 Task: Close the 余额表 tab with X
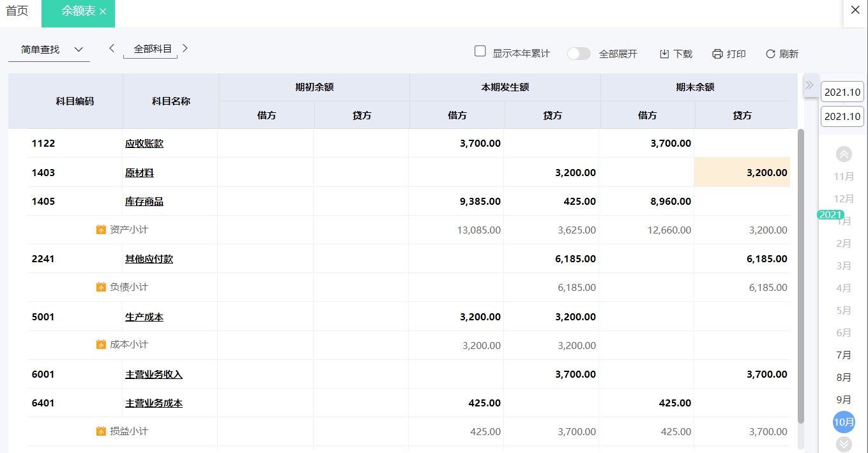[x=103, y=12]
